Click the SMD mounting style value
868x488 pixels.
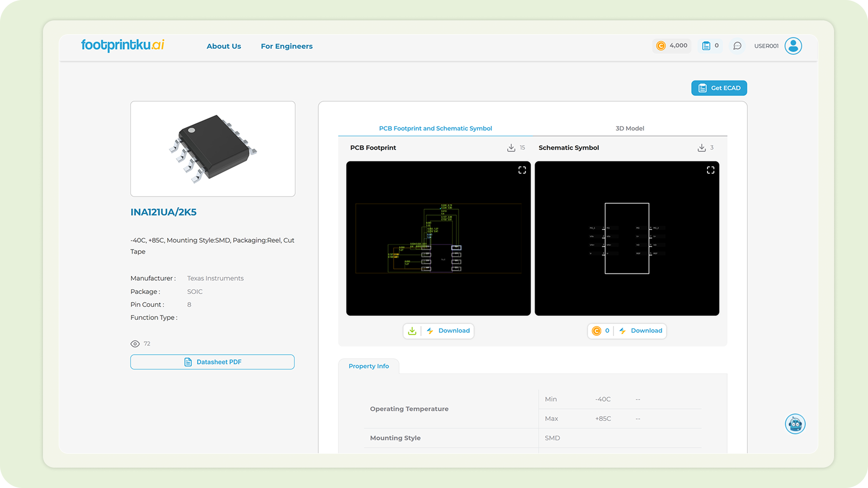(x=552, y=438)
